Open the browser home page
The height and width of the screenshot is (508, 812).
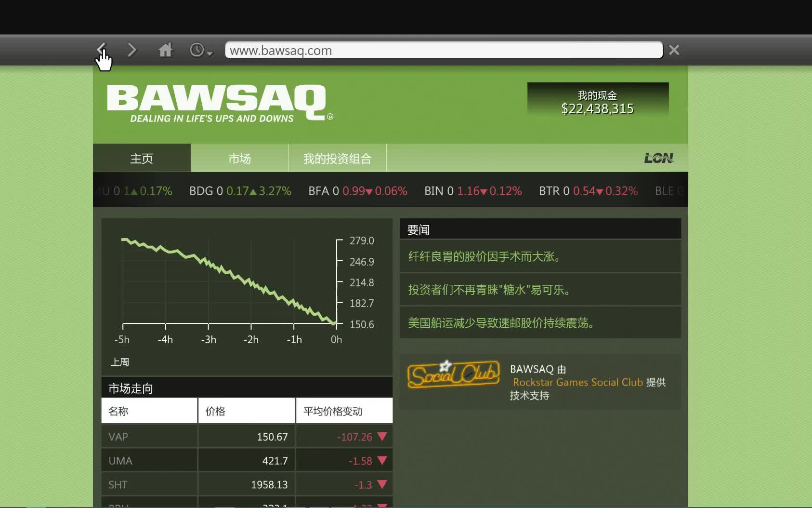coord(165,50)
